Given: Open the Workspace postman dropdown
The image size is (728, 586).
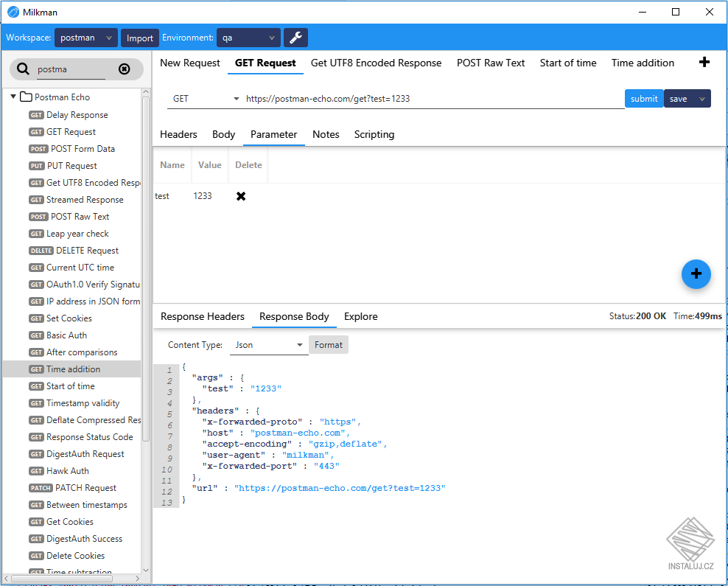Looking at the screenshot, I should pos(86,38).
